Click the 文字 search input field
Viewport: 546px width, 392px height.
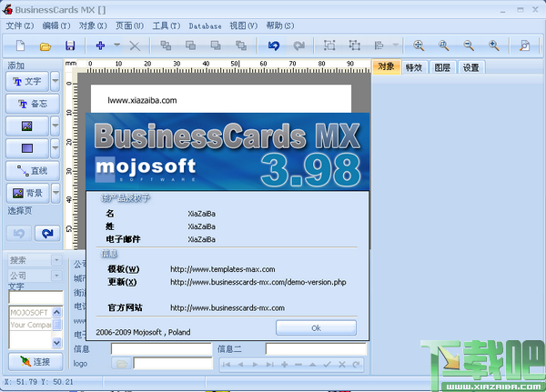click(x=35, y=297)
